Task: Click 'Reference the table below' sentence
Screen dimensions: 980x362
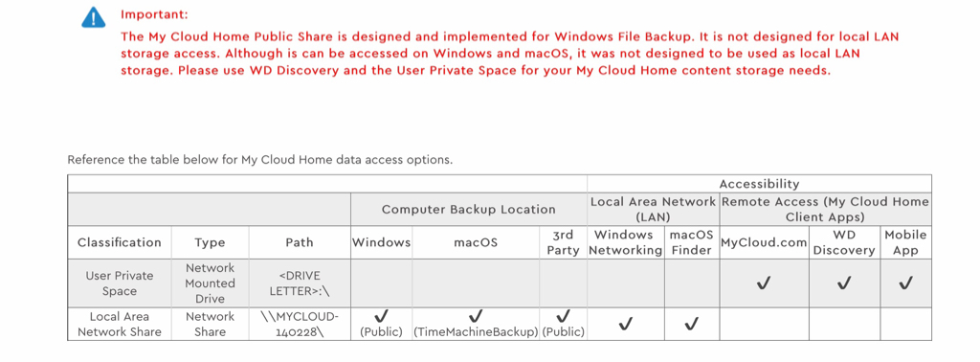Action: (259, 159)
